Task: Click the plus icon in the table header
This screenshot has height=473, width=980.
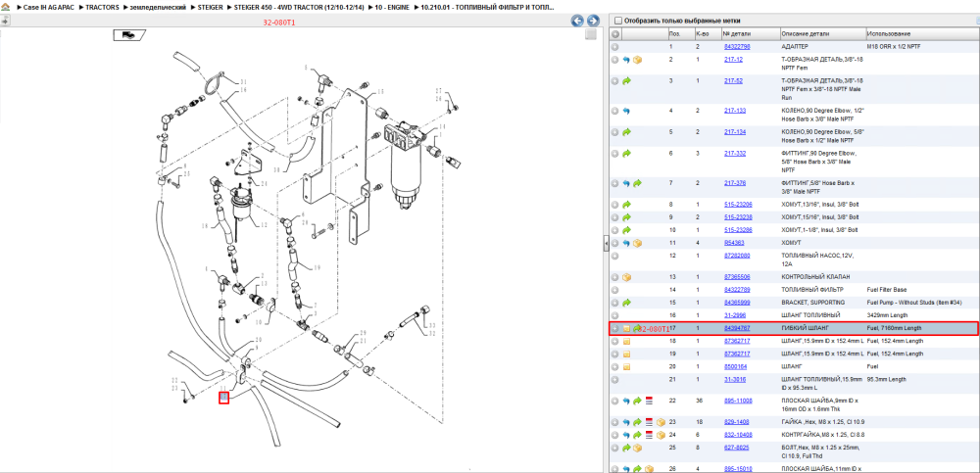Action: click(x=615, y=33)
